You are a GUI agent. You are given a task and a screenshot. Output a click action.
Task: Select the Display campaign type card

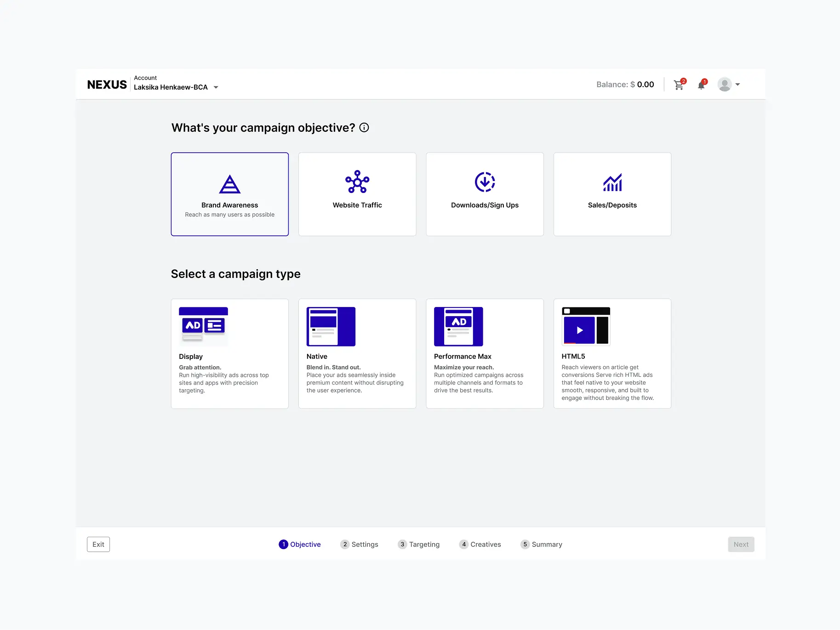coord(229,353)
